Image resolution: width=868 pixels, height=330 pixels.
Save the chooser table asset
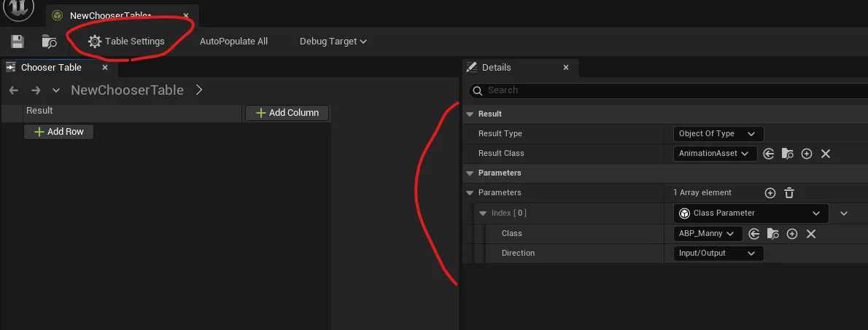(x=18, y=42)
